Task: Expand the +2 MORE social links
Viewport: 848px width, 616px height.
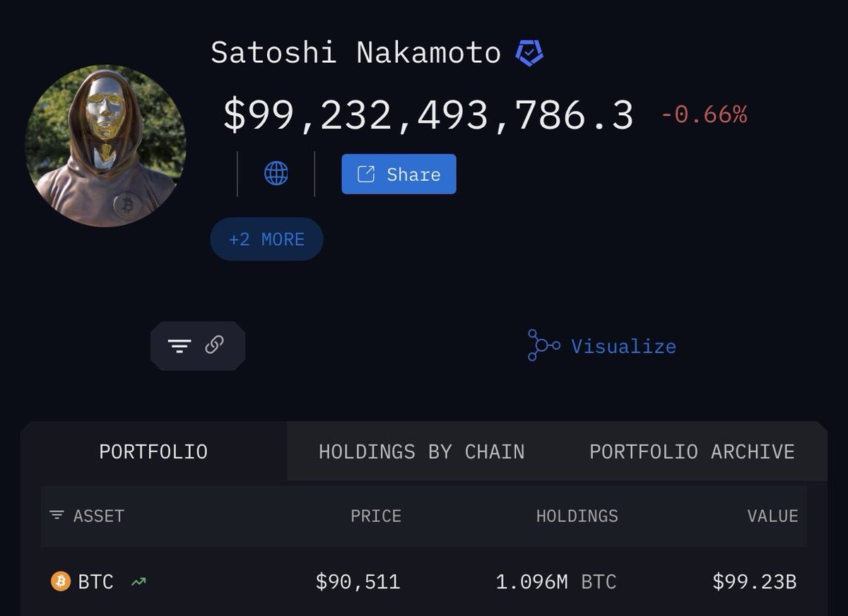Action: pos(266,239)
